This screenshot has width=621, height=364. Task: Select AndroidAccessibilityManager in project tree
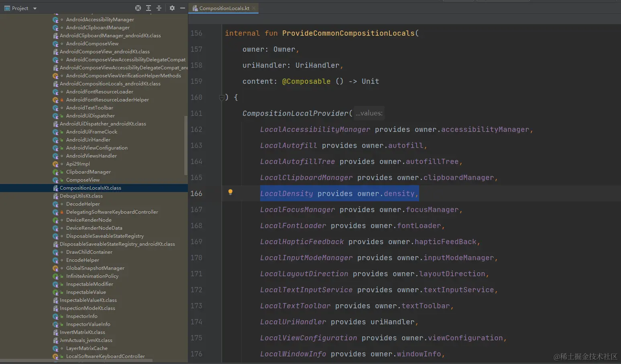(x=100, y=20)
